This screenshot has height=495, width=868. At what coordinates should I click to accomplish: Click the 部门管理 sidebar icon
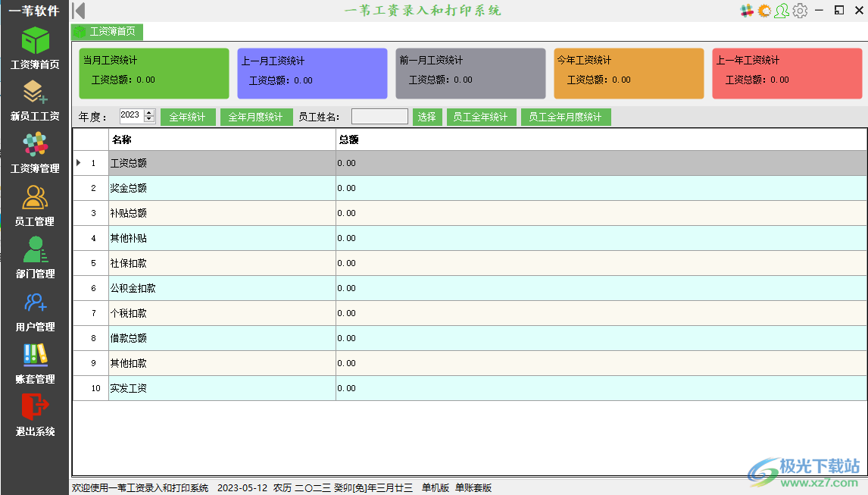pyautogui.click(x=34, y=255)
